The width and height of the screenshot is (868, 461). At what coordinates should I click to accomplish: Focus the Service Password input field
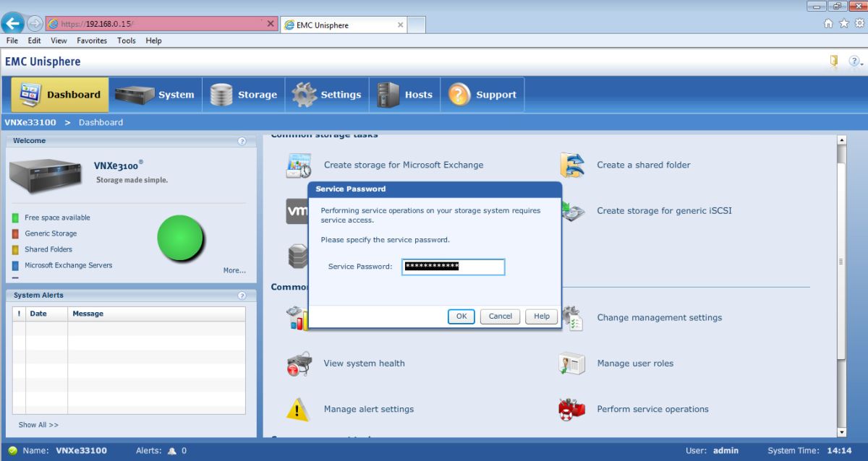(453, 267)
